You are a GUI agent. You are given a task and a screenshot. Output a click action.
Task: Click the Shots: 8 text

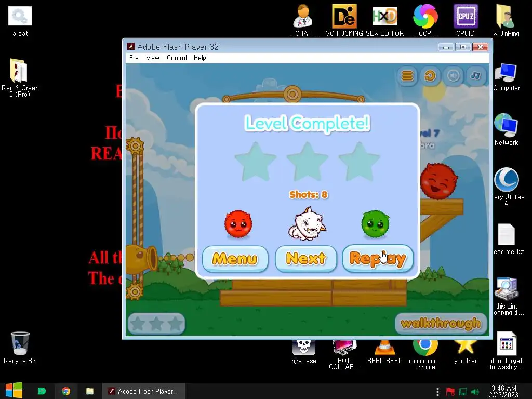[309, 194]
